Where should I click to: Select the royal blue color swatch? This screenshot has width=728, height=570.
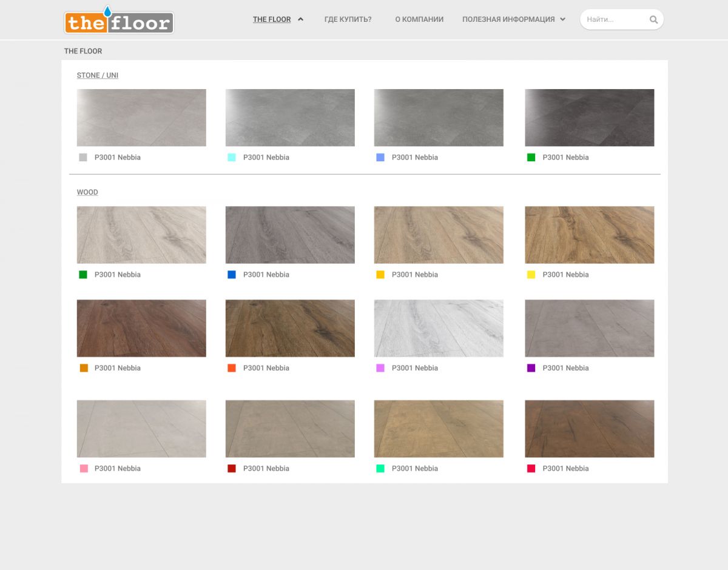coord(232,275)
